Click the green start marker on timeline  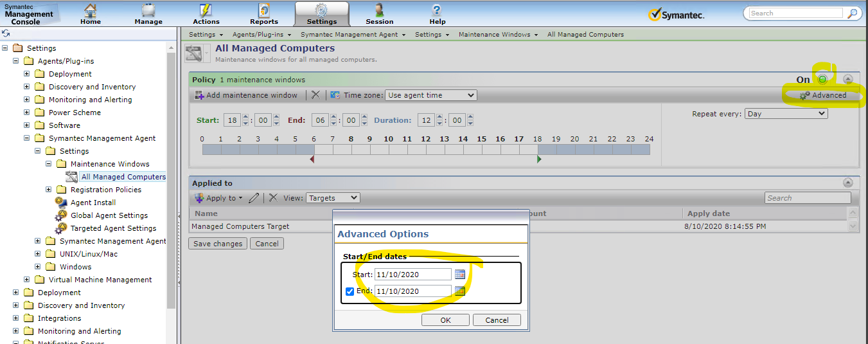tap(539, 159)
